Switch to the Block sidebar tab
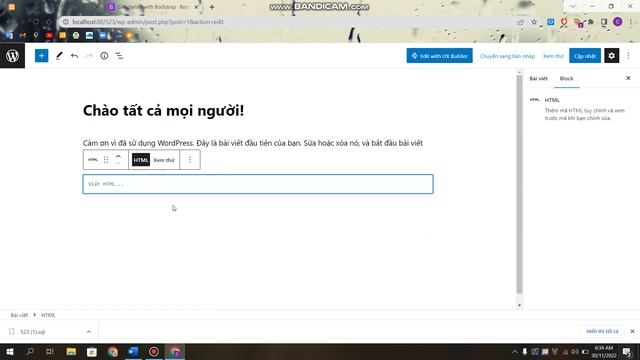The width and height of the screenshot is (640, 360). coord(566,78)
